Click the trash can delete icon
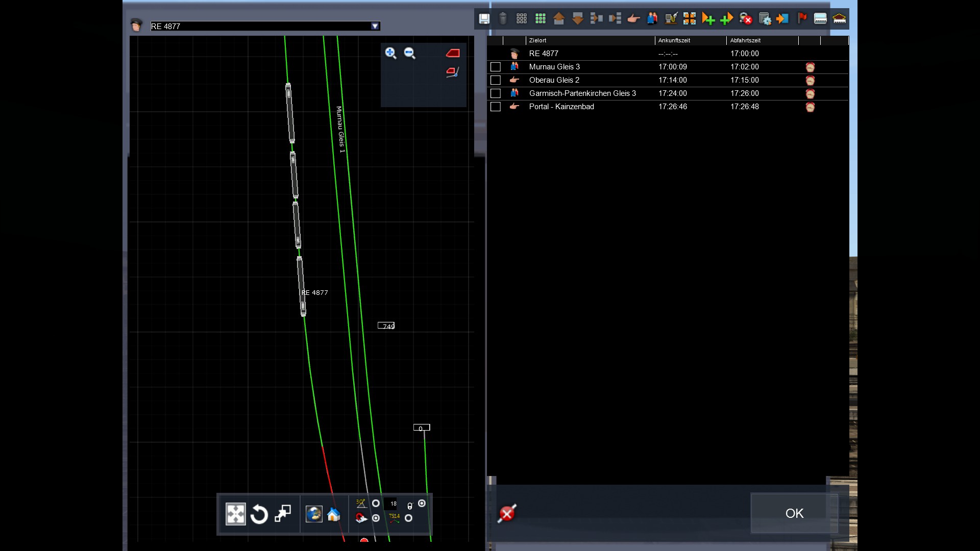The image size is (980, 551). [503, 19]
